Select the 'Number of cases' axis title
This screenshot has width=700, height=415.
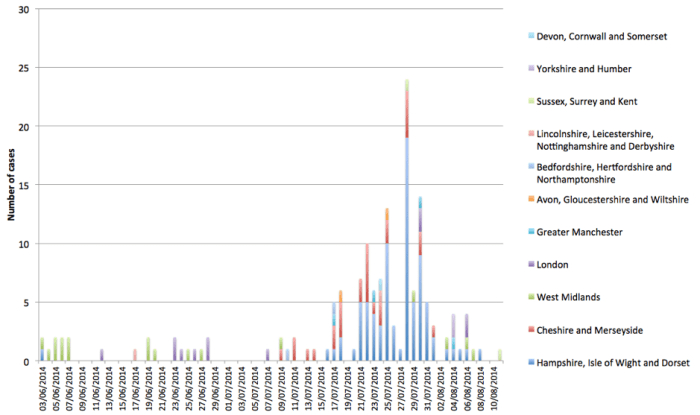coord(11,186)
